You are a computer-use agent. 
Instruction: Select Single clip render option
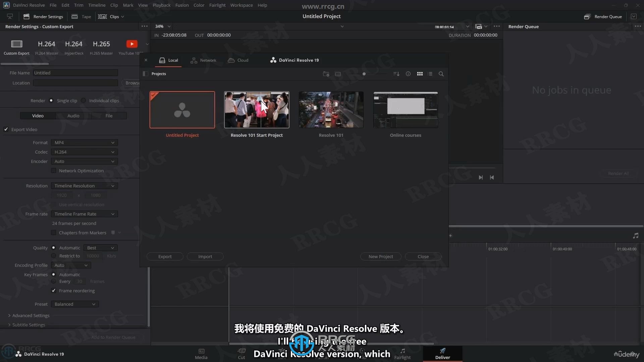coord(51,101)
